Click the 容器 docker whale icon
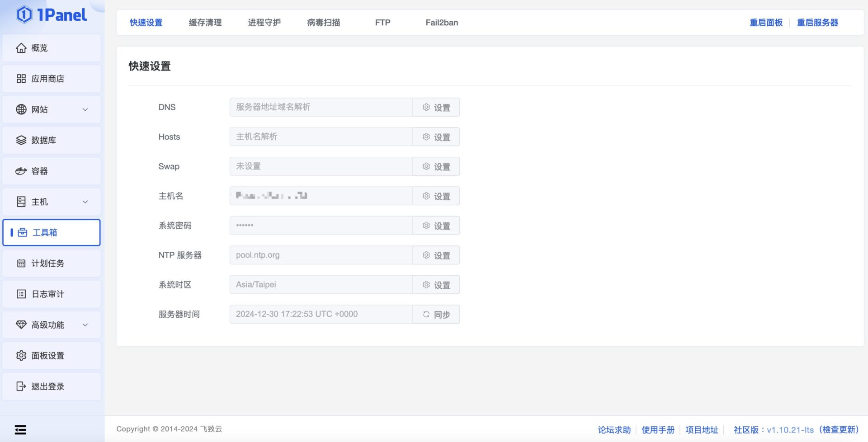Viewport: 868px width, 442px height. click(x=21, y=171)
